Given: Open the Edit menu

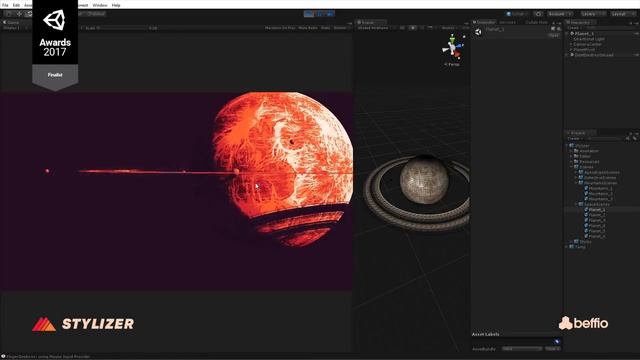Looking at the screenshot, I should [16, 5].
